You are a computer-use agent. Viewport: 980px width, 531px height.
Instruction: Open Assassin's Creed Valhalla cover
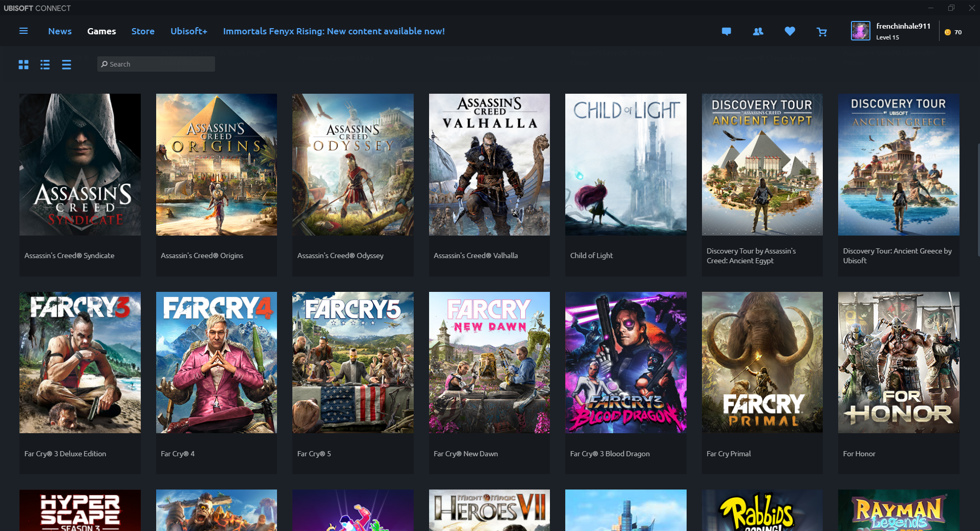489,164
